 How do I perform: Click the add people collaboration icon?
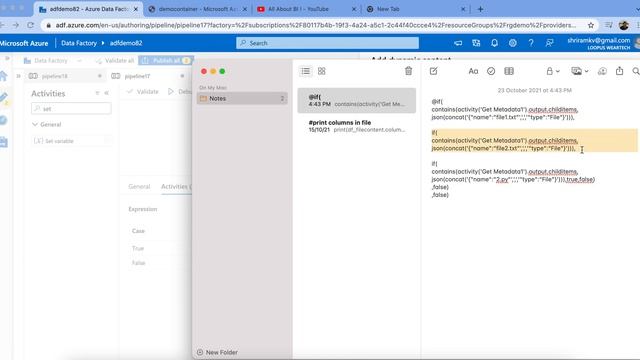(602, 71)
